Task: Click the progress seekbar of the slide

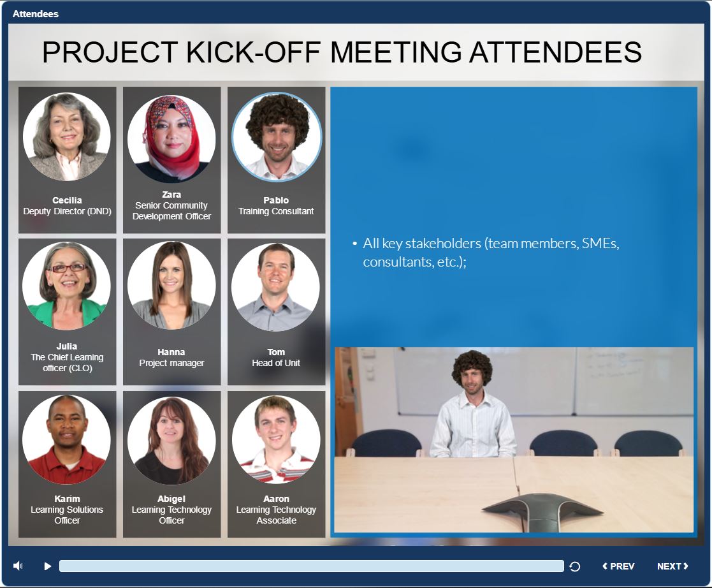Action: coord(311,566)
